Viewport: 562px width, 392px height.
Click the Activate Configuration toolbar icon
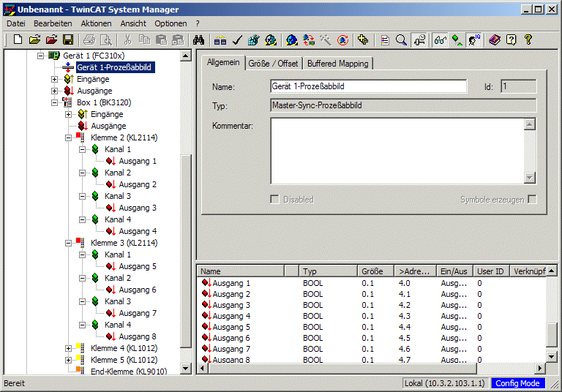click(x=254, y=39)
